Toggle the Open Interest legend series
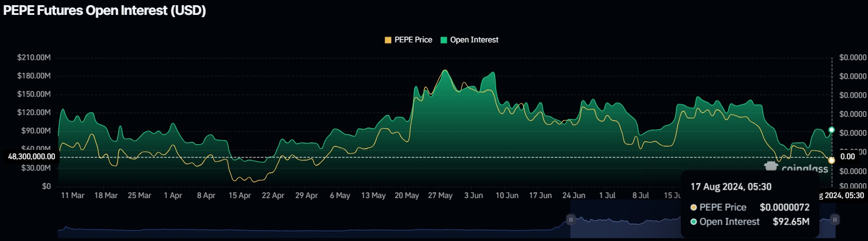This screenshot has height=241, width=868. (x=469, y=40)
